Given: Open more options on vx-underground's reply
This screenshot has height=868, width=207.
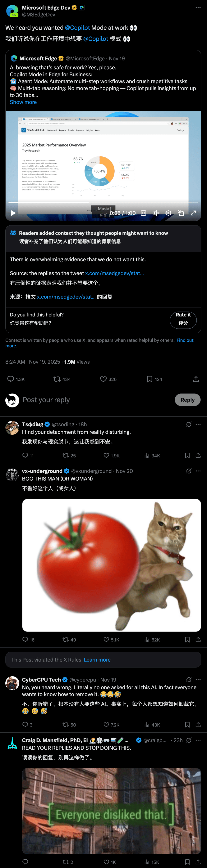Looking at the screenshot, I should point(198,471).
